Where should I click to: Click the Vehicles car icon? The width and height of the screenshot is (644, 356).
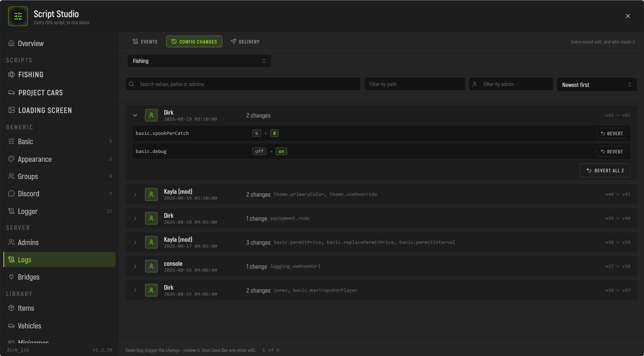[11, 326]
